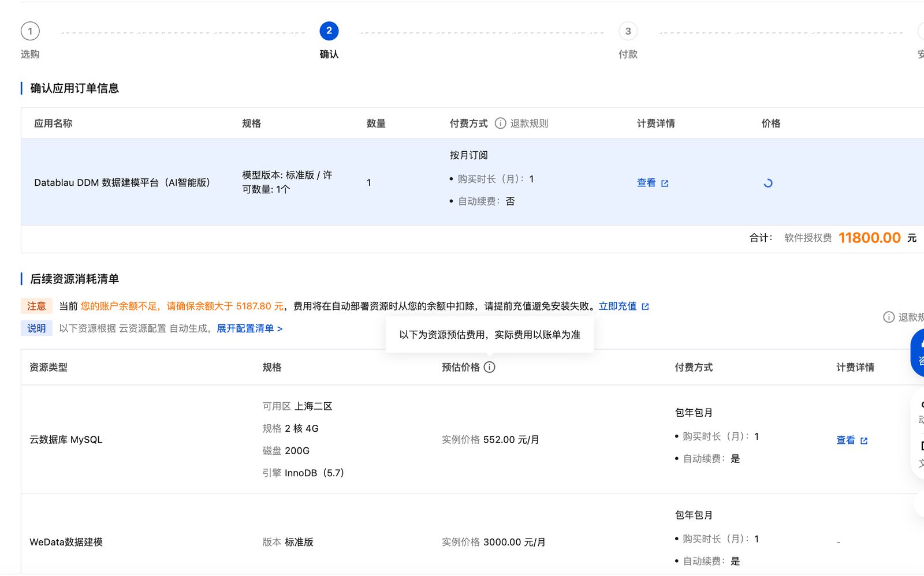Open 查看 link in Datablau DDM row
Image resolution: width=924 pixels, height=576 pixels.
[646, 183]
